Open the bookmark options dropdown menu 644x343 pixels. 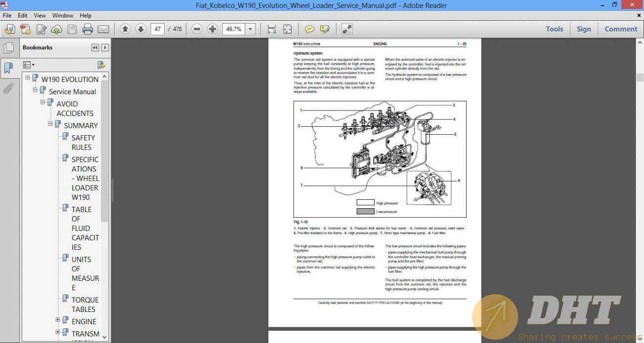tap(29, 65)
